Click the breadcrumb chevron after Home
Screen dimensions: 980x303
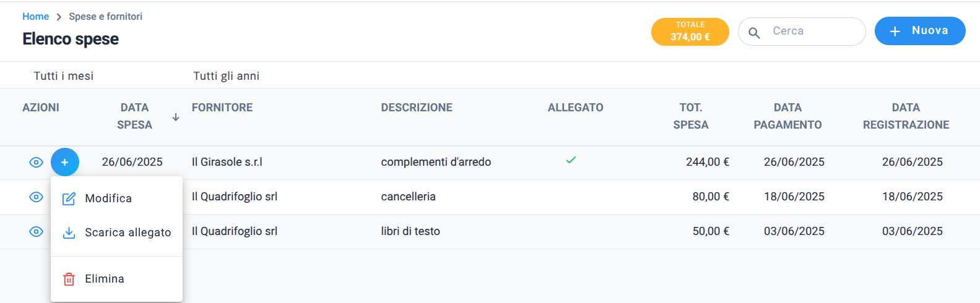(x=59, y=17)
